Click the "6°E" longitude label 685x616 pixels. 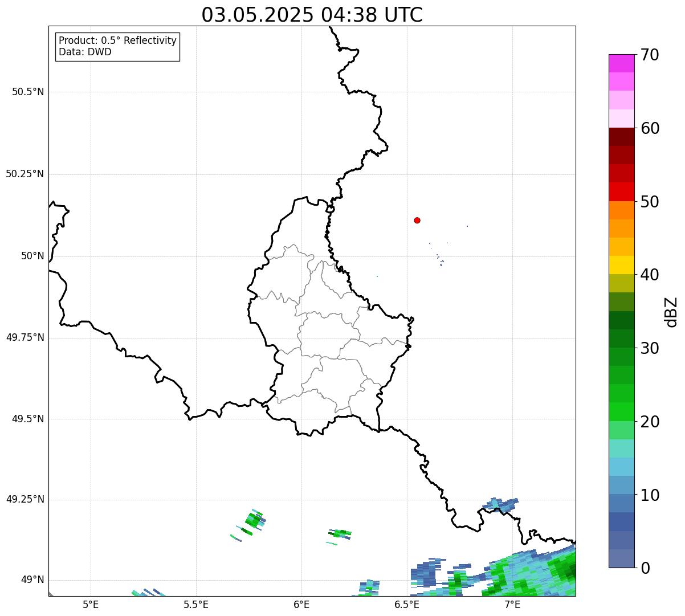coord(301,604)
